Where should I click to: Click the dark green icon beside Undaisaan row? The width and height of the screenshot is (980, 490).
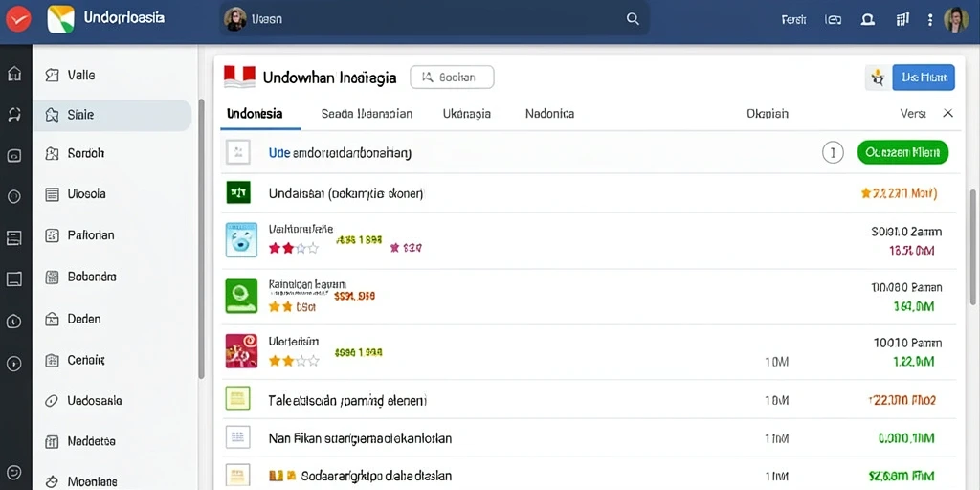(x=238, y=192)
